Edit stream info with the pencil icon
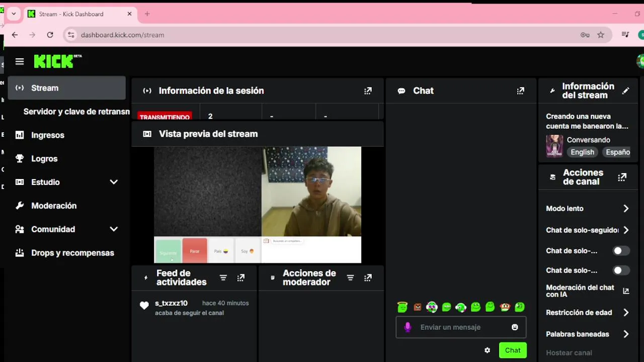Screen dimensions: 644x362 (x=625, y=91)
